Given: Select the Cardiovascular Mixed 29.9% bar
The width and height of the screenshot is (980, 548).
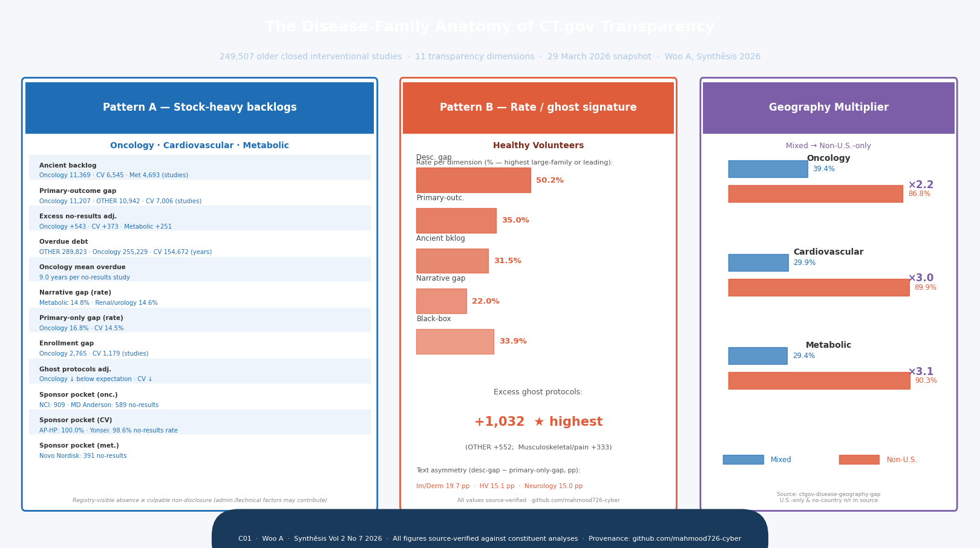Looking at the screenshot, I should pos(758,263).
